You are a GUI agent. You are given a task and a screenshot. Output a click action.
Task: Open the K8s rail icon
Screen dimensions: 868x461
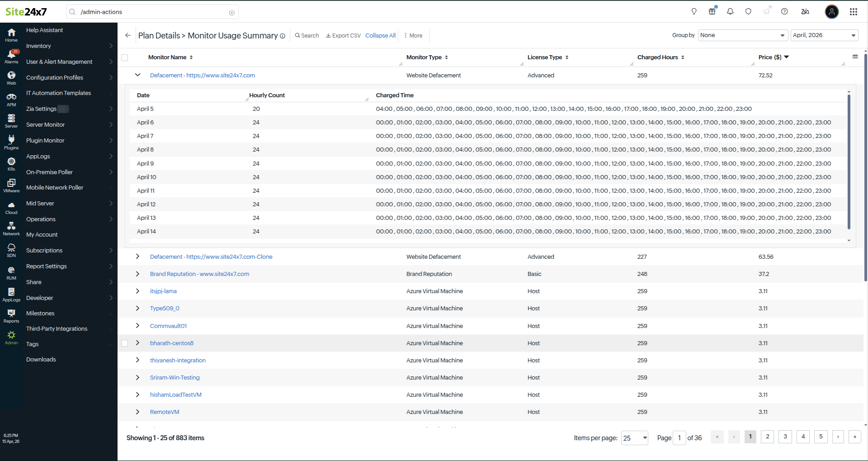pos(11,164)
